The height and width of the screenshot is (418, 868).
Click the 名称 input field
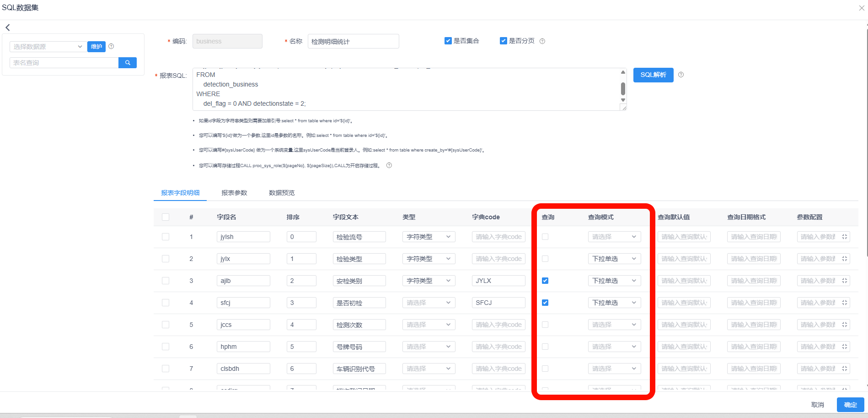(353, 41)
